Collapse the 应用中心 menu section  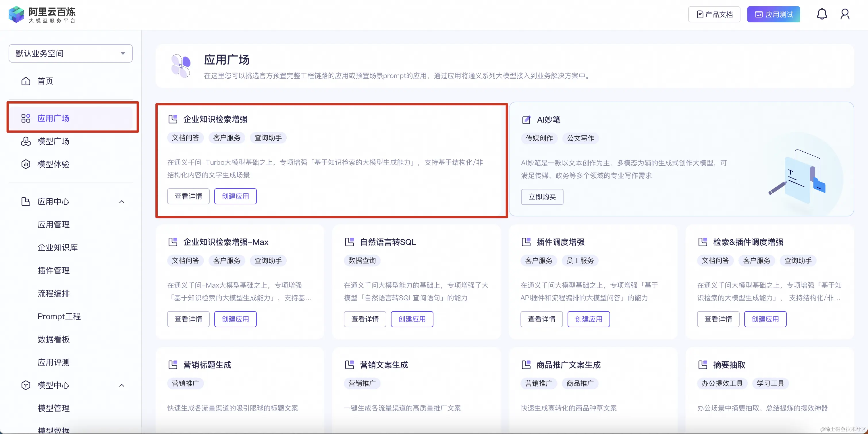coord(122,202)
